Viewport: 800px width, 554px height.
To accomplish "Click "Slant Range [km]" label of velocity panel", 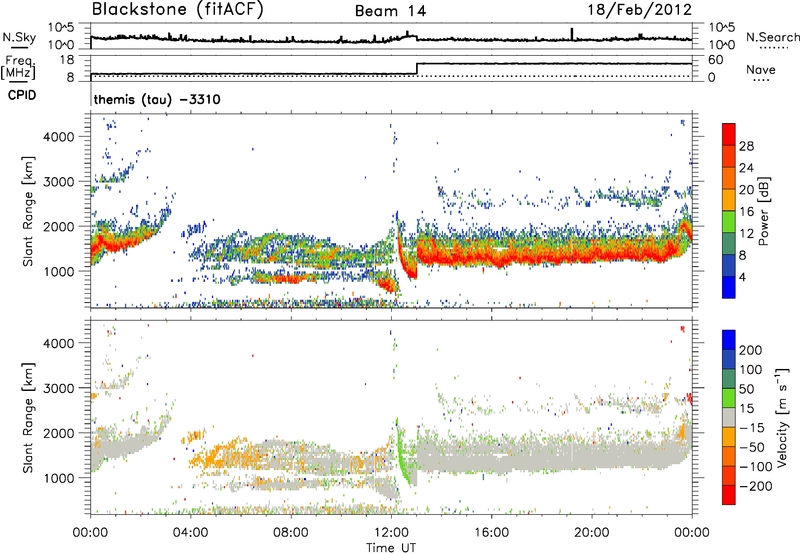I will 28,418.
